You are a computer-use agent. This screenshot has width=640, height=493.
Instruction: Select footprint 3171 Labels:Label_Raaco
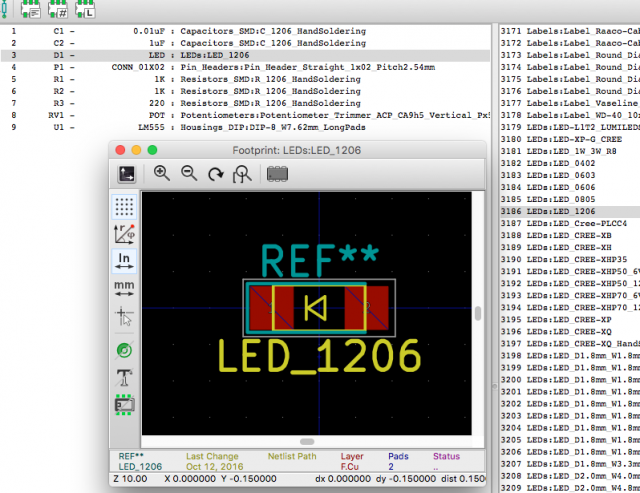570,31
